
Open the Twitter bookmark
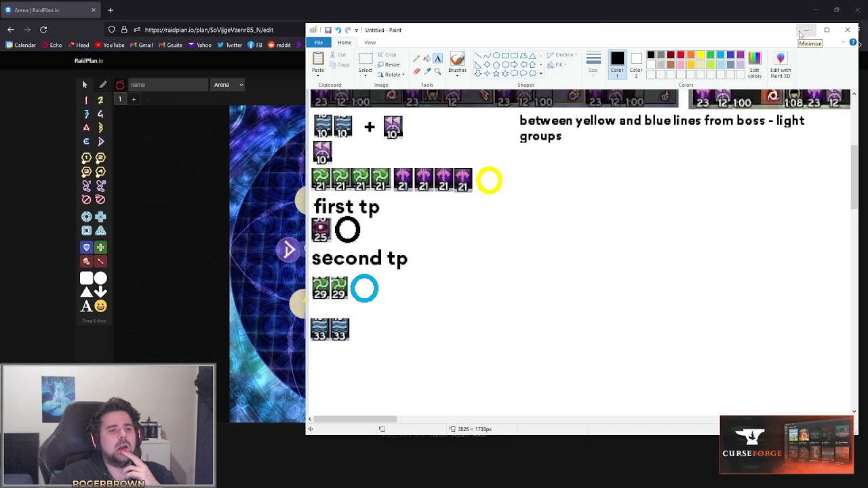(x=230, y=45)
